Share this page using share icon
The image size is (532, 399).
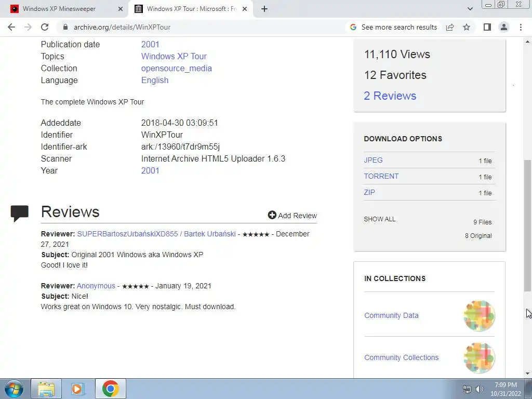[450, 27]
